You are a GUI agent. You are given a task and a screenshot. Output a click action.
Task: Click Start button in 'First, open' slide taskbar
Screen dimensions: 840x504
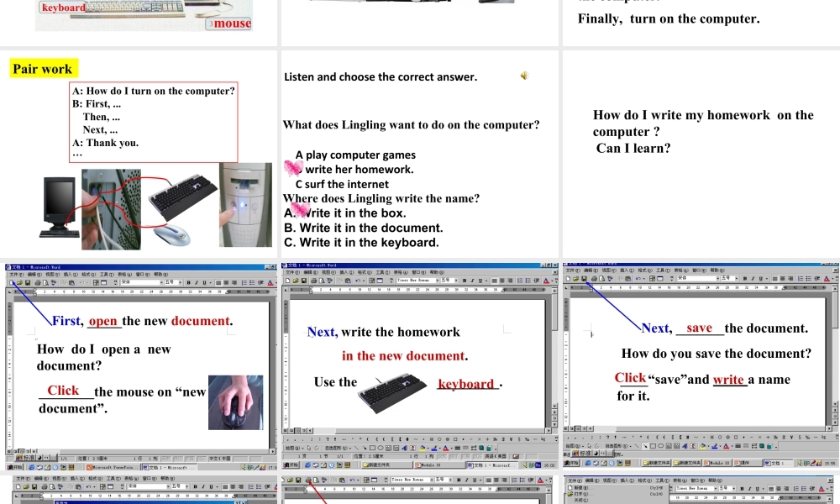point(15,467)
